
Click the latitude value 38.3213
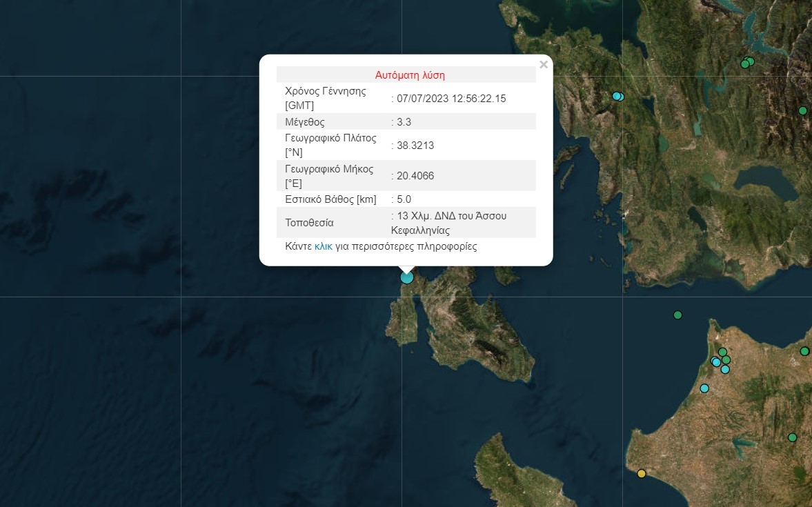tap(415, 146)
